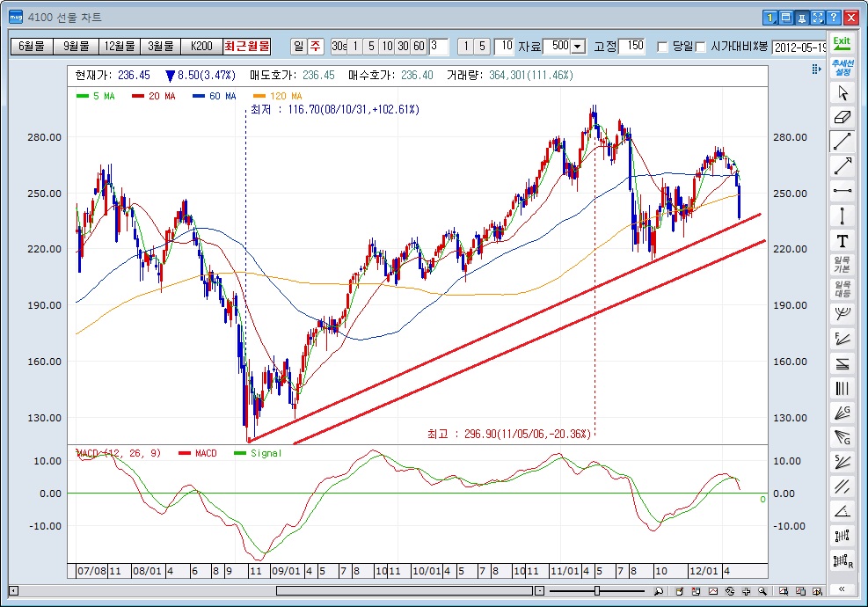Enable the 당일 checkbox
Image resolution: width=868 pixels, height=607 pixels.
[x=662, y=47]
